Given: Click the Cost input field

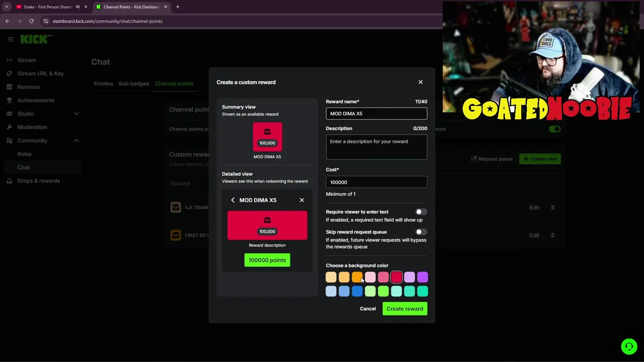Looking at the screenshot, I should [x=376, y=182].
